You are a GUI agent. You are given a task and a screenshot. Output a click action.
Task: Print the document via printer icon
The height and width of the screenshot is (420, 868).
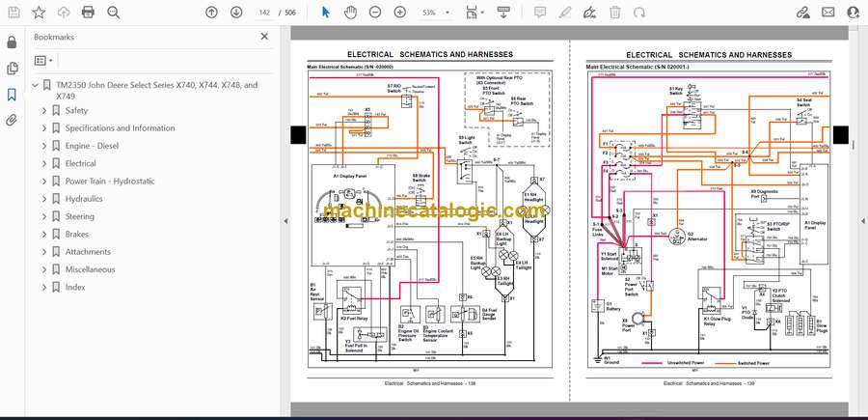(88, 13)
